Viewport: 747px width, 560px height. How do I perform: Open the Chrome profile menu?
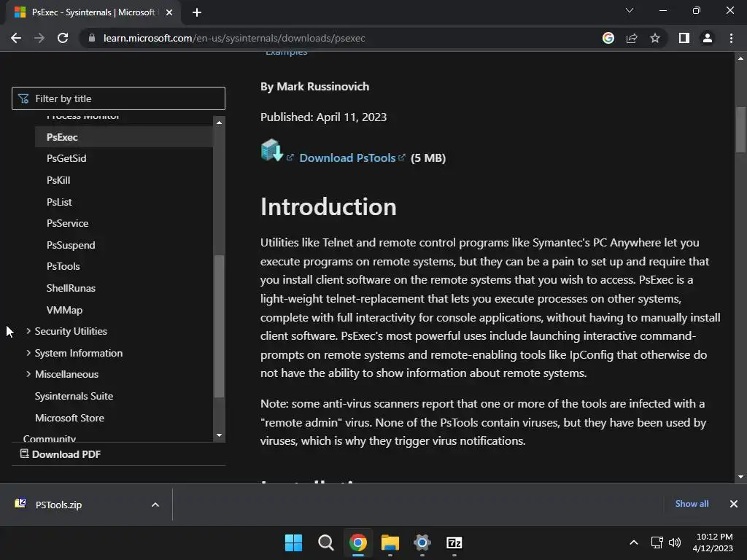point(708,38)
